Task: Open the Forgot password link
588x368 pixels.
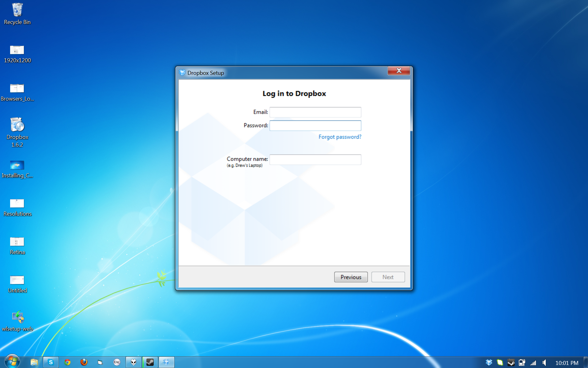Action: 340,137
